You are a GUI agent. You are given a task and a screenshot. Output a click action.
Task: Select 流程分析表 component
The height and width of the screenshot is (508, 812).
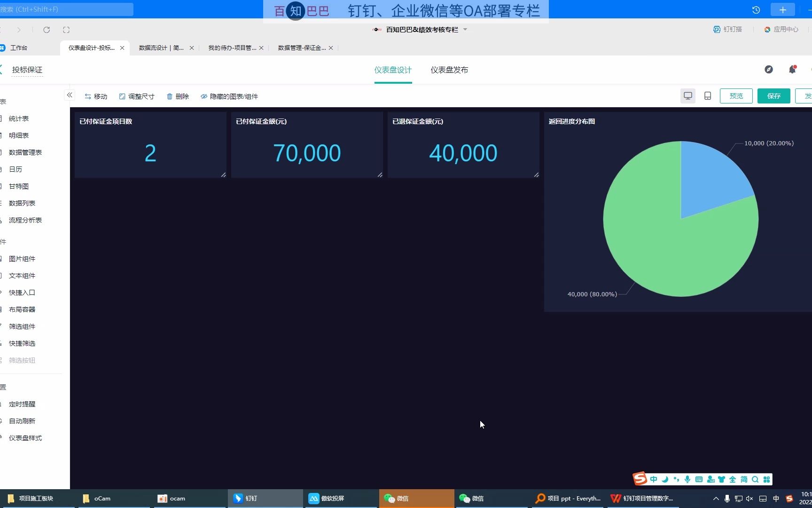(x=25, y=221)
